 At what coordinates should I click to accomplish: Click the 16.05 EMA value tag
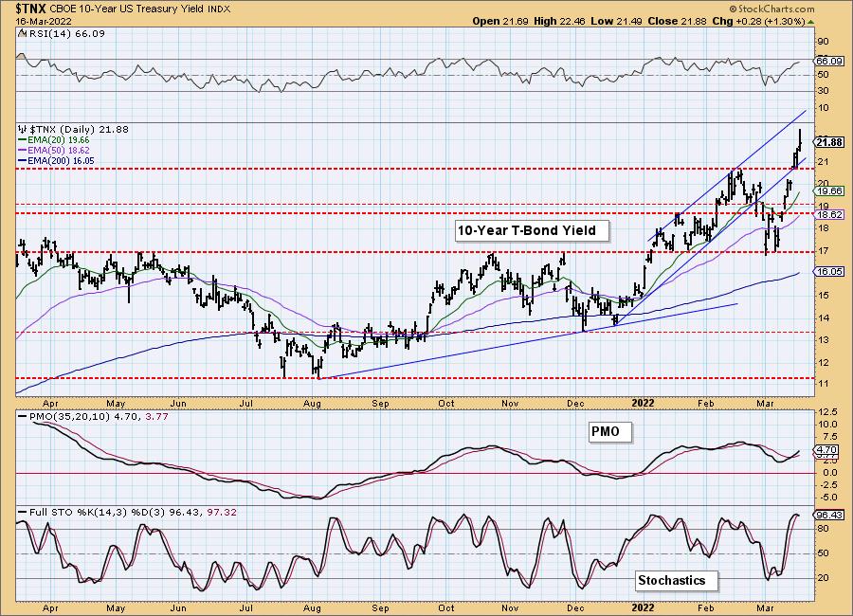[829, 272]
